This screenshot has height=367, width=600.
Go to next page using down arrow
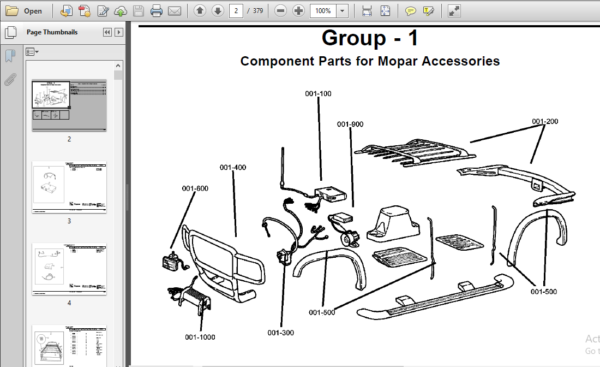click(218, 11)
